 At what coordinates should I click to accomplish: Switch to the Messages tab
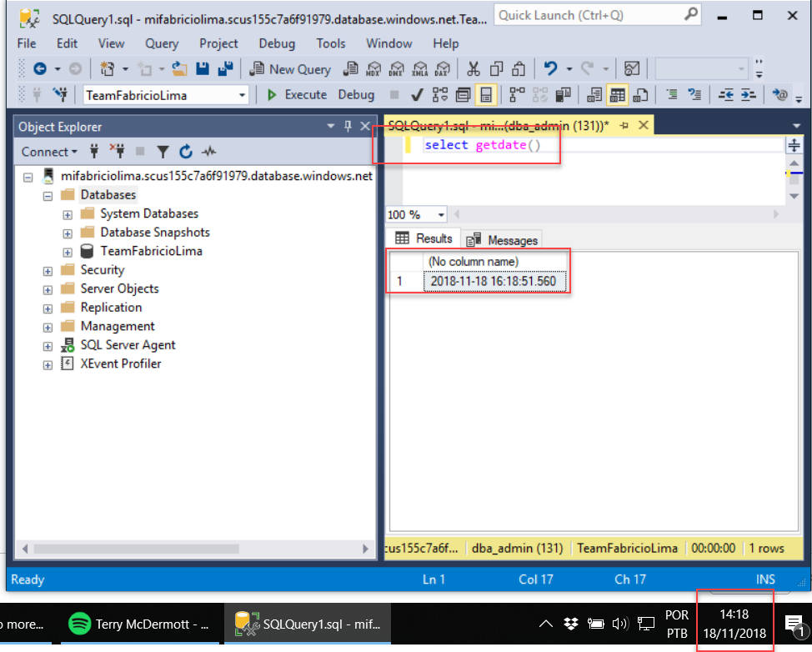pyautogui.click(x=503, y=240)
